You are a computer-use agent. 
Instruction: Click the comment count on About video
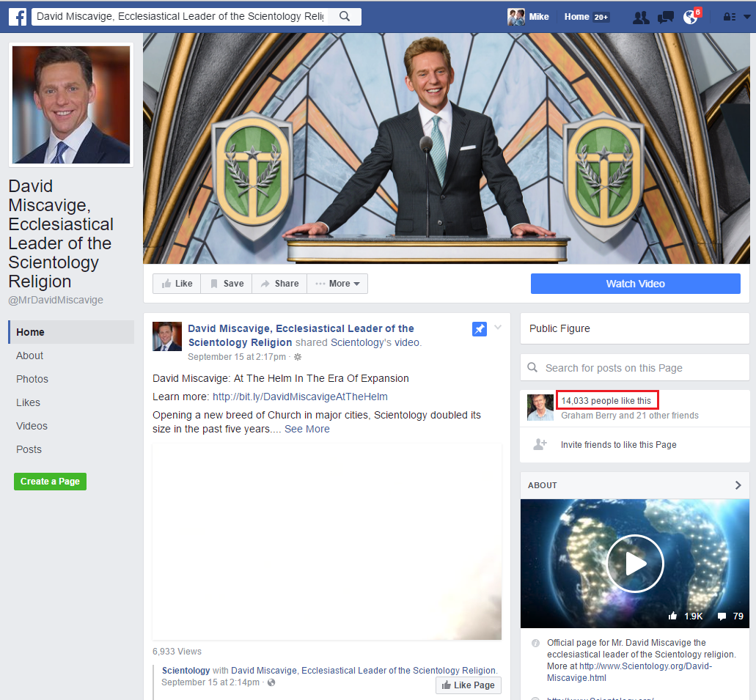click(x=730, y=616)
